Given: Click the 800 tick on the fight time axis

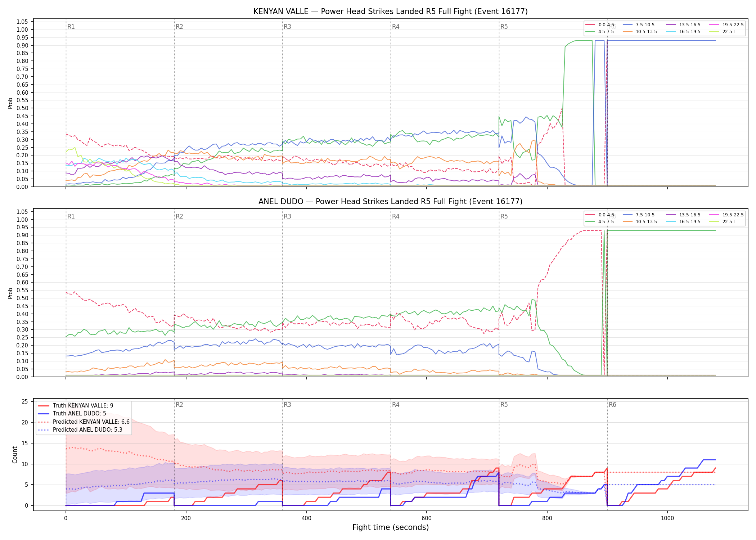Looking at the screenshot, I should (x=547, y=518).
